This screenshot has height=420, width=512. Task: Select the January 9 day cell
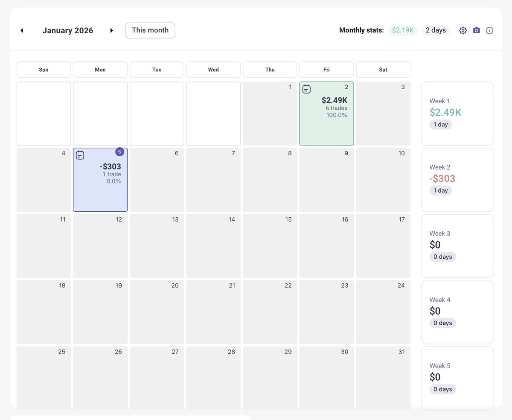click(326, 180)
